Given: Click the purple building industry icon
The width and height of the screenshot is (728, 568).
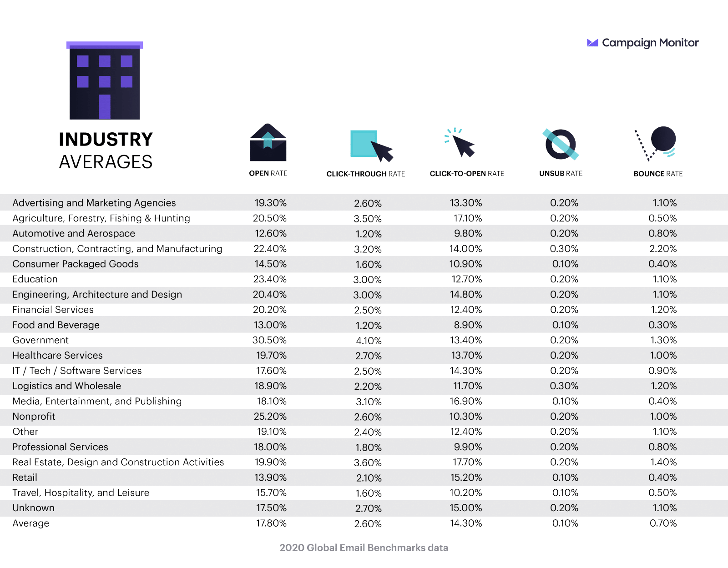Looking at the screenshot, I should click(105, 80).
